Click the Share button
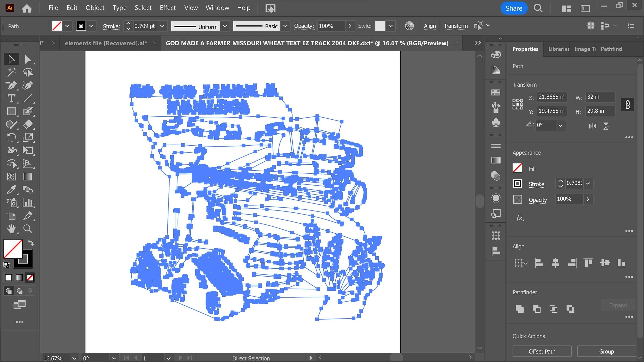 click(x=513, y=8)
